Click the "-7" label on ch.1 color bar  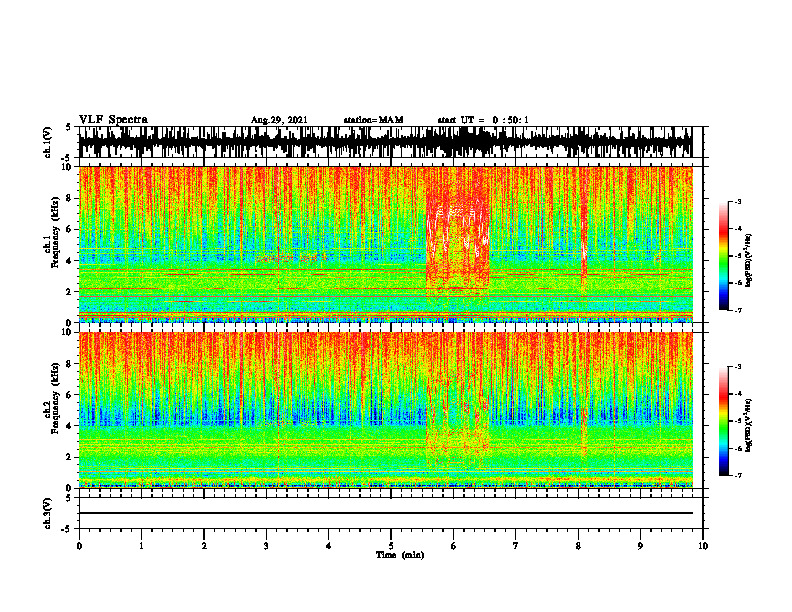pos(738,310)
